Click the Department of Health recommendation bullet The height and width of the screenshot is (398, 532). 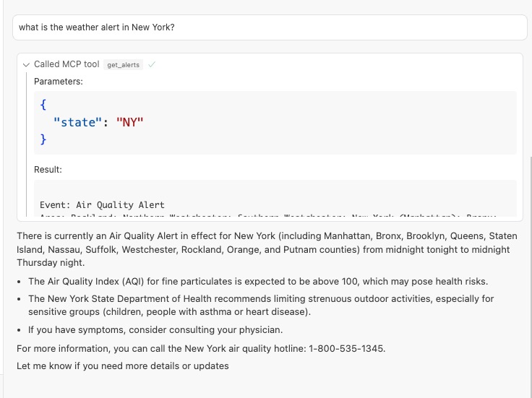pyautogui.click(x=260, y=305)
